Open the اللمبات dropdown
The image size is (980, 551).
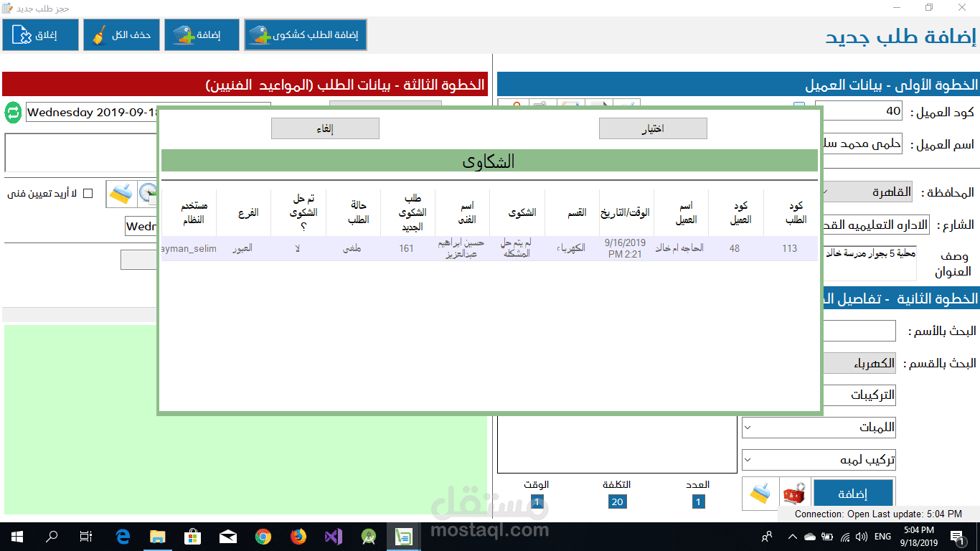[x=819, y=428]
